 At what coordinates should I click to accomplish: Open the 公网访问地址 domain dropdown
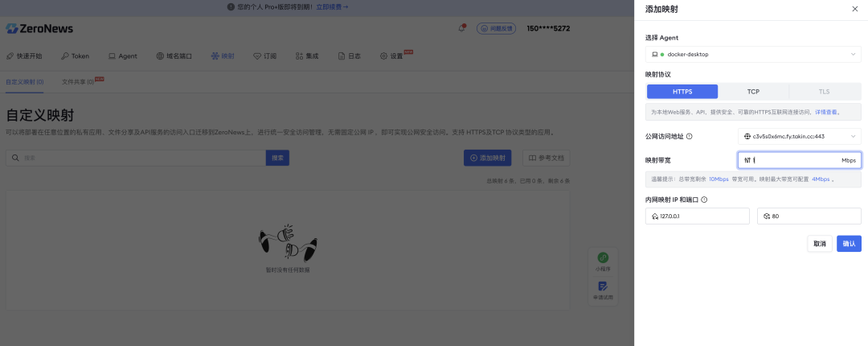800,137
